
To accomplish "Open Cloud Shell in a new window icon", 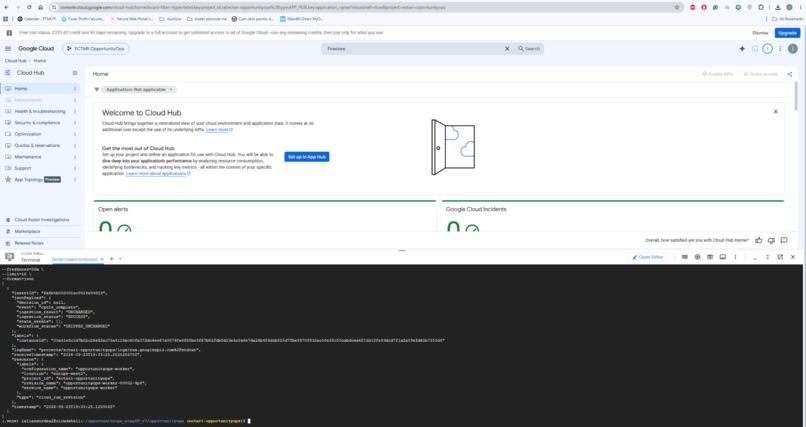I will click(x=780, y=257).
